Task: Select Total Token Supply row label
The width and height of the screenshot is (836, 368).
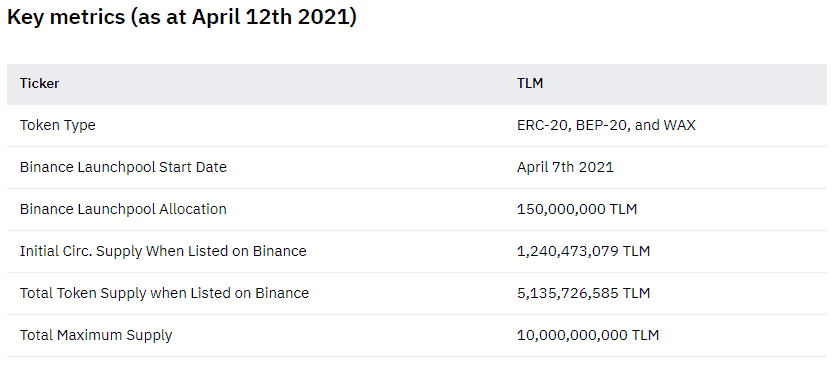Action: [x=164, y=293]
